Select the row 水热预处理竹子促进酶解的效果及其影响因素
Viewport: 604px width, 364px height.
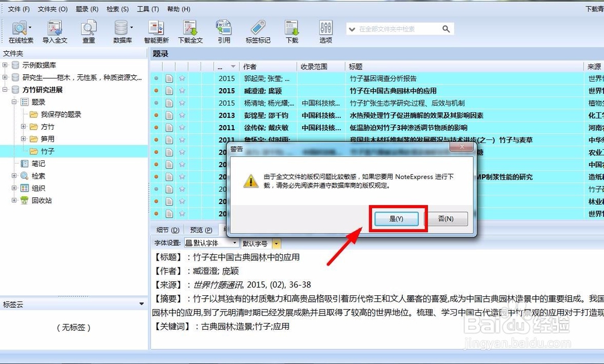377,115
